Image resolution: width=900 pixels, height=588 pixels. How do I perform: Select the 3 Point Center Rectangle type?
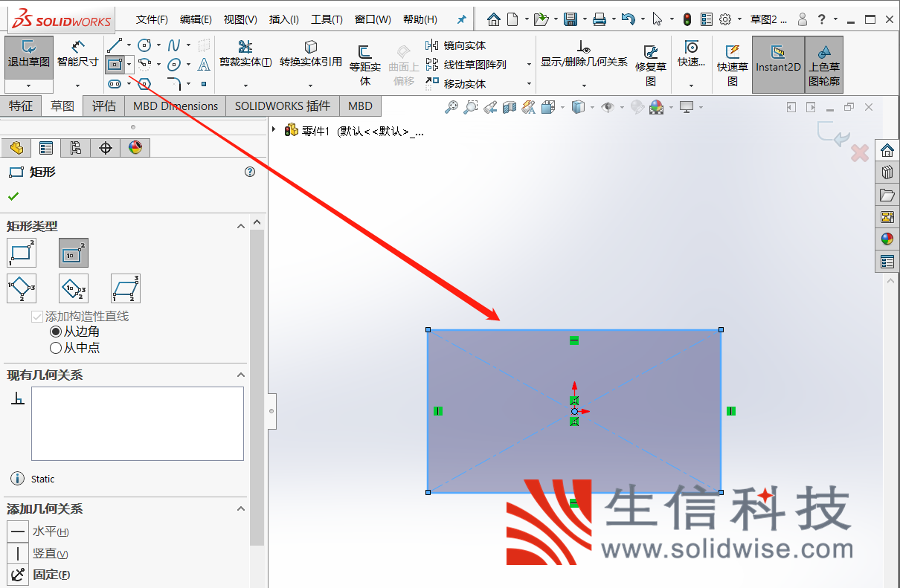[x=74, y=288]
